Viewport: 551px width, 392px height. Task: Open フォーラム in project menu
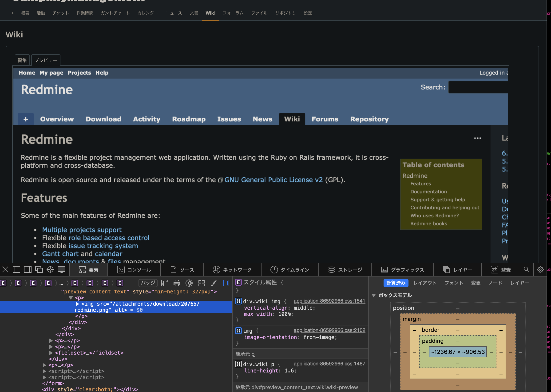tap(233, 13)
